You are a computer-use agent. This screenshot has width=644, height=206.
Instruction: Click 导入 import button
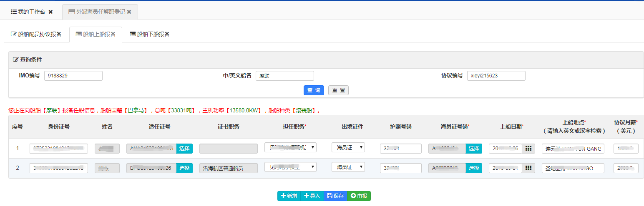click(312, 196)
